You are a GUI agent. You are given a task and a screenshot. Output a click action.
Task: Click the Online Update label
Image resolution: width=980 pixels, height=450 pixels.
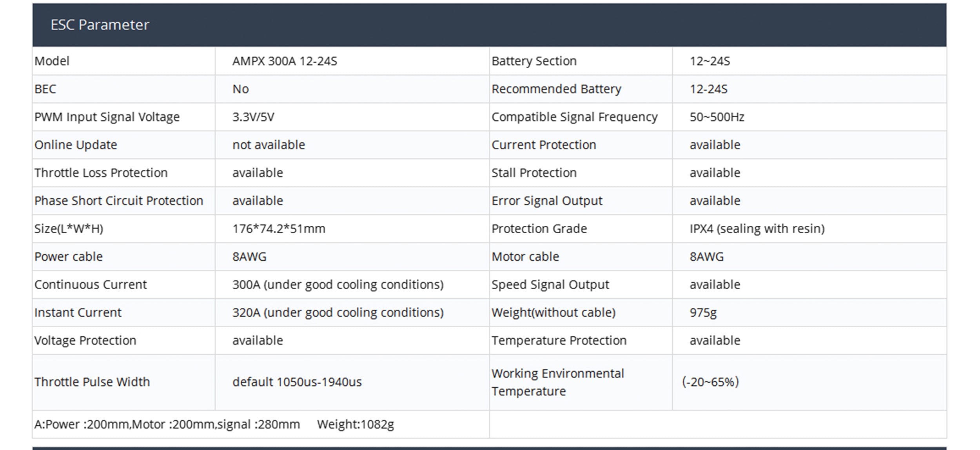click(76, 145)
